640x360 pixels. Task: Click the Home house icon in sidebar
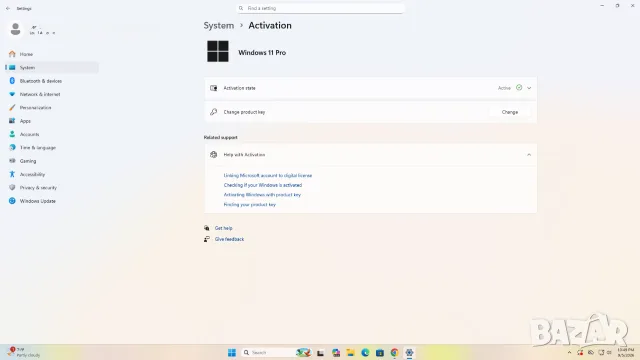click(12, 54)
